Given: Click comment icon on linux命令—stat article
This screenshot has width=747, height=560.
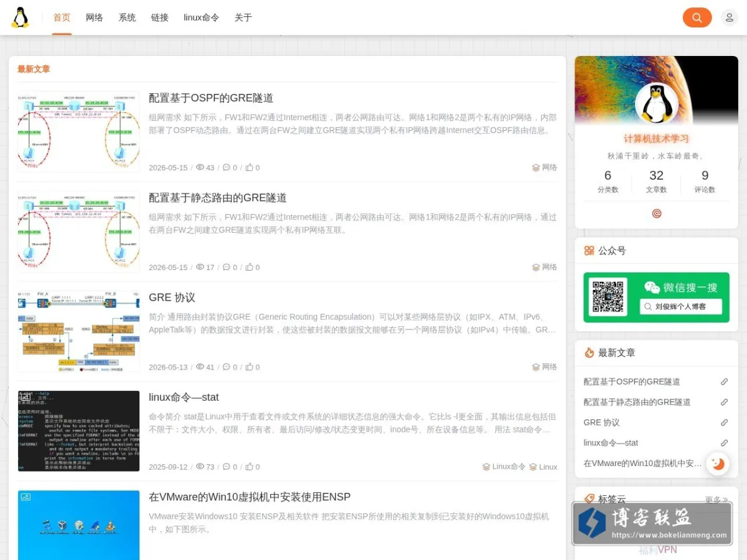Looking at the screenshot, I should [227, 467].
